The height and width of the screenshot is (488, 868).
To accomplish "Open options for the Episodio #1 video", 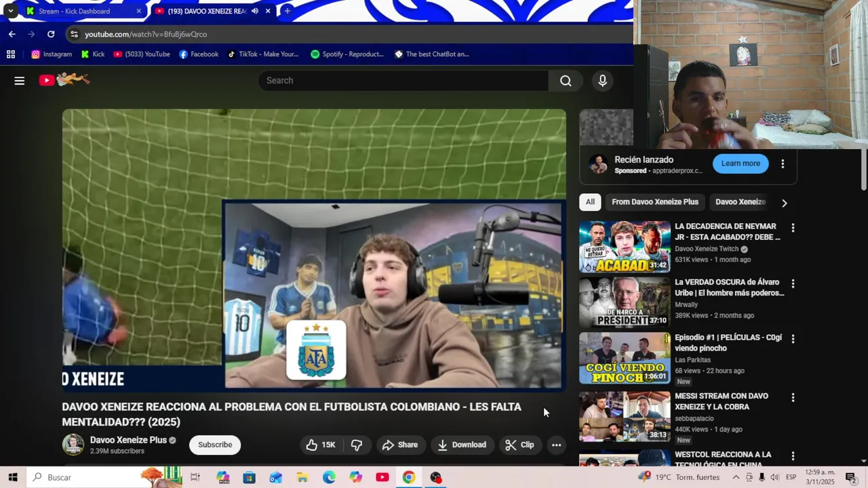I will coord(793,339).
